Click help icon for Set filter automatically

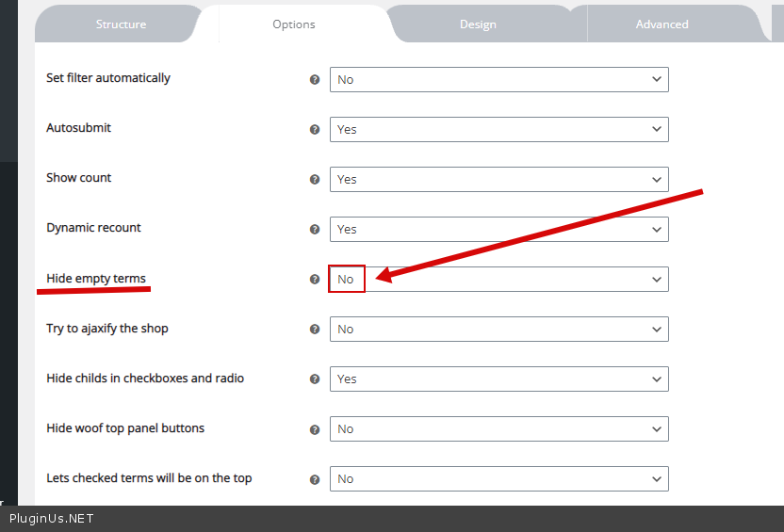[x=315, y=80]
